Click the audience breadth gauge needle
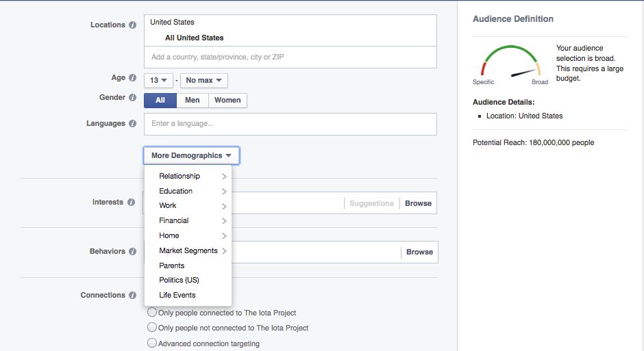644x351 pixels. pos(523,73)
